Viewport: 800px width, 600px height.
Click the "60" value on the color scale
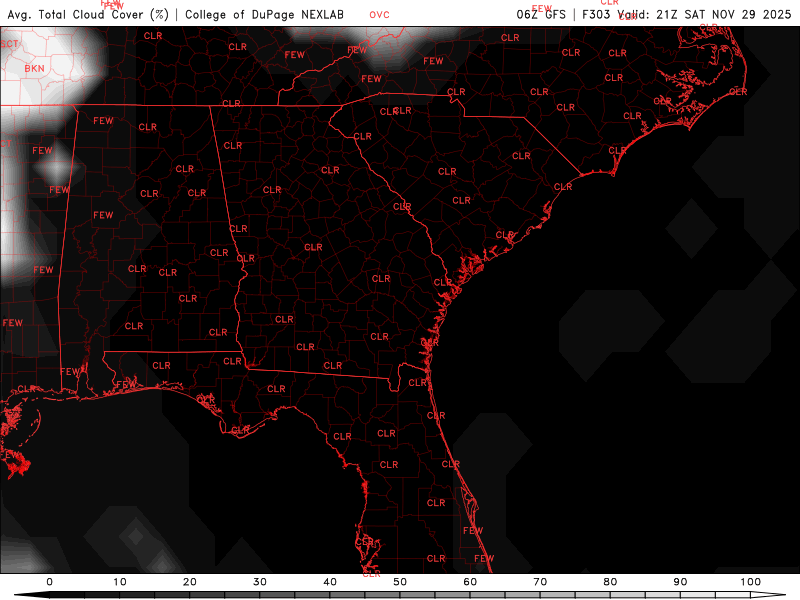pyautogui.click(x=470, y=582)
